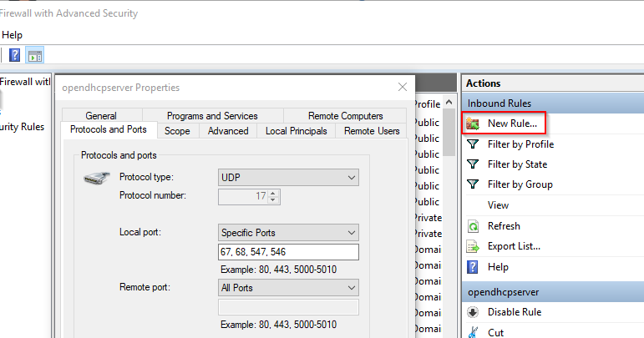Image resolution: width=644 pixels, height=338 pixels.
Task: Open the Help menu
Action: [12, 35]
